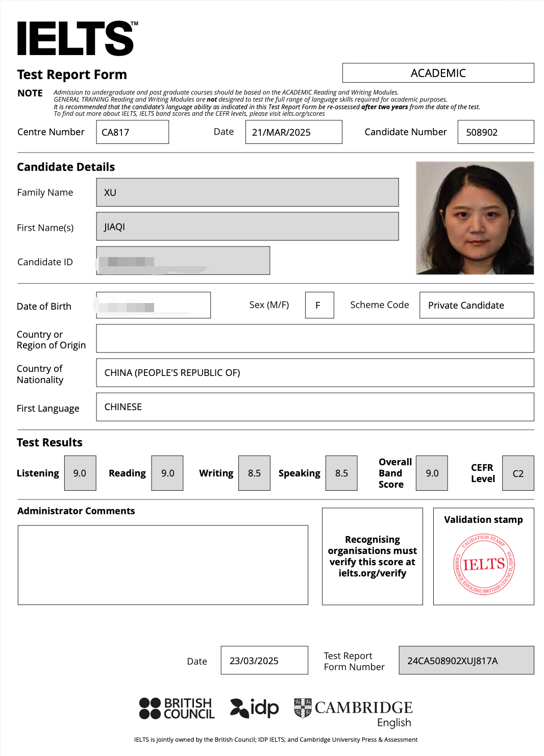Click the NOTE label
The image size is (544, 756).
pyautogui.click(x=30, y=93)
